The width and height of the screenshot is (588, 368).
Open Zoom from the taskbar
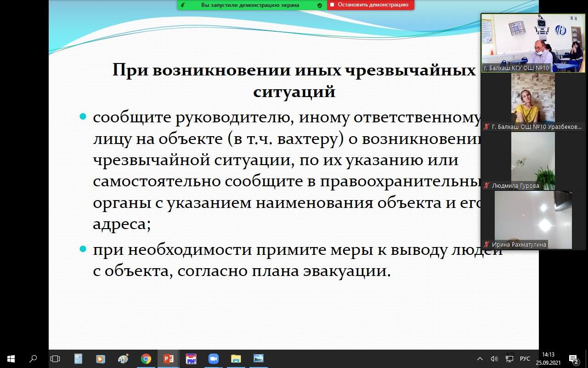[x=213, y=359]
